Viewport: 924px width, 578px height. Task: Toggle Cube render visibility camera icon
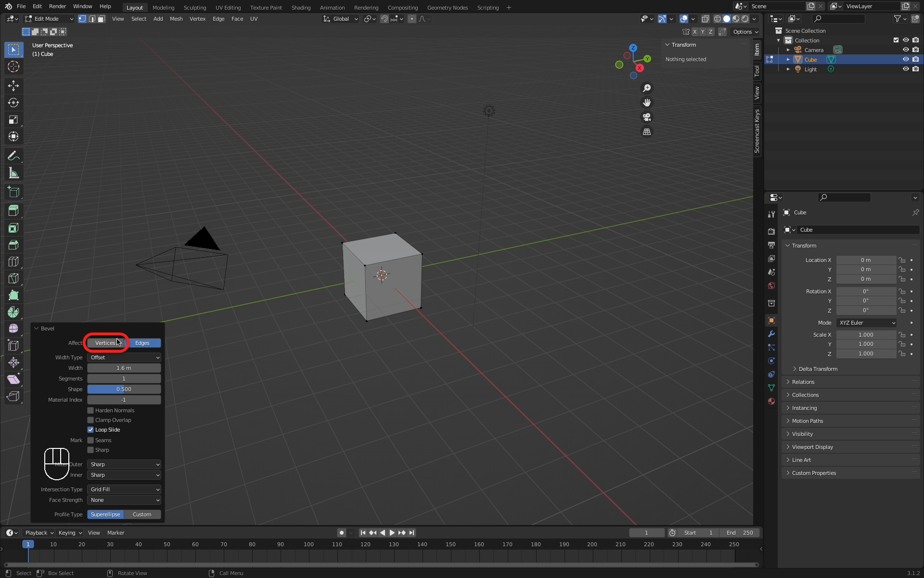915,59
